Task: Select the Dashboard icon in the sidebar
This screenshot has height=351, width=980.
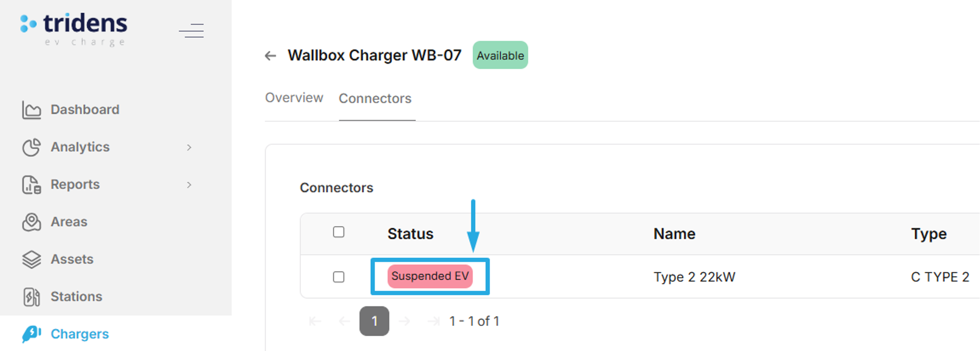Action: click(x=32, y=110)
